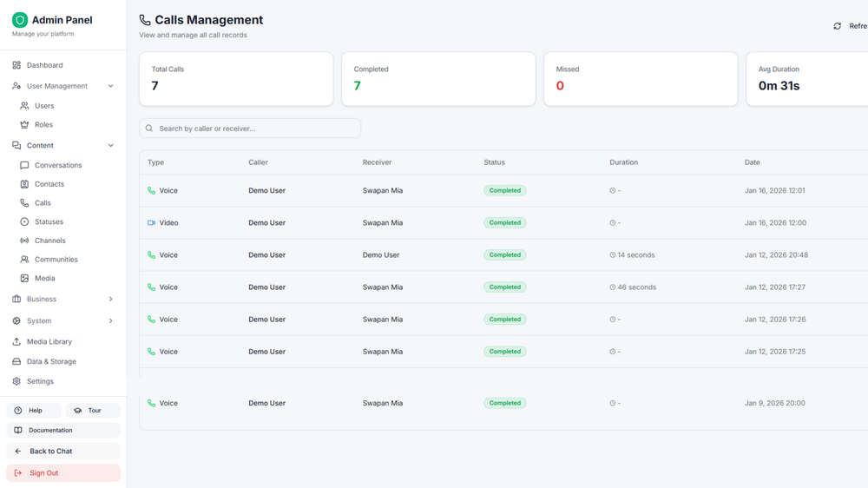868x488 pixels.
Task: Open the Documentation link
Action: click(x=63, y=430)
